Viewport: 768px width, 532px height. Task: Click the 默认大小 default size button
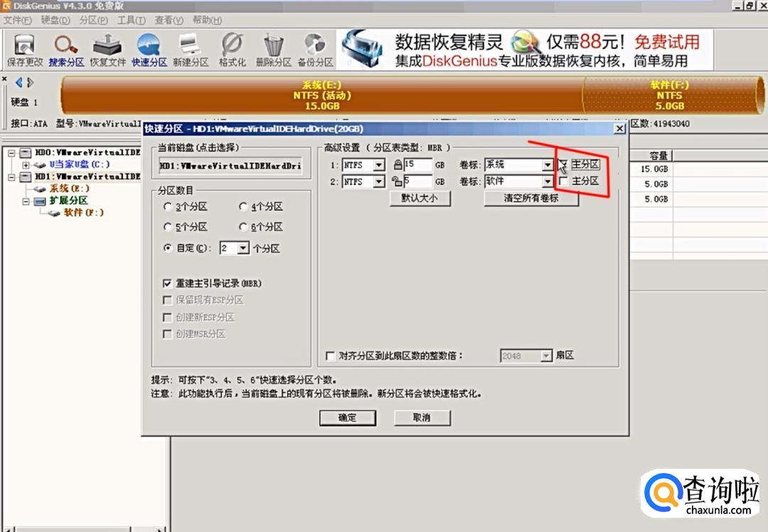click(420, 198)
